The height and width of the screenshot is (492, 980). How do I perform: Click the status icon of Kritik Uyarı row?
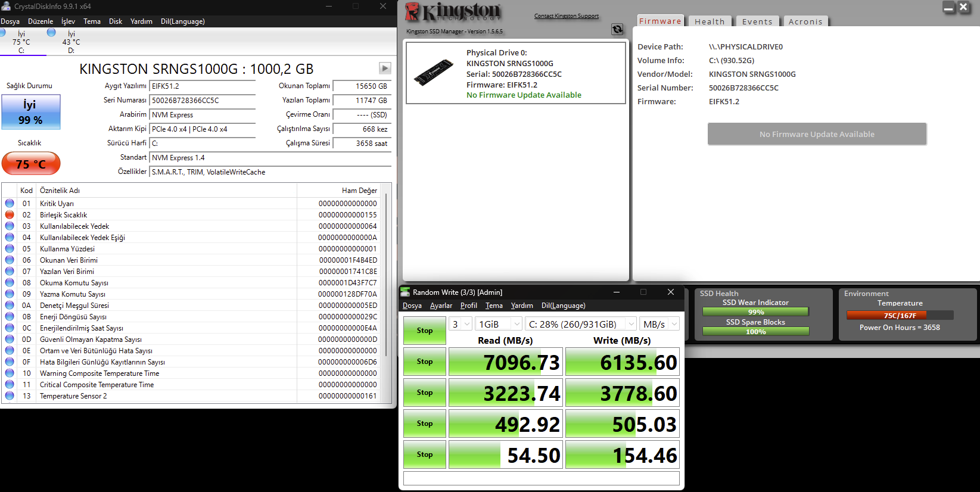(10, 203)
